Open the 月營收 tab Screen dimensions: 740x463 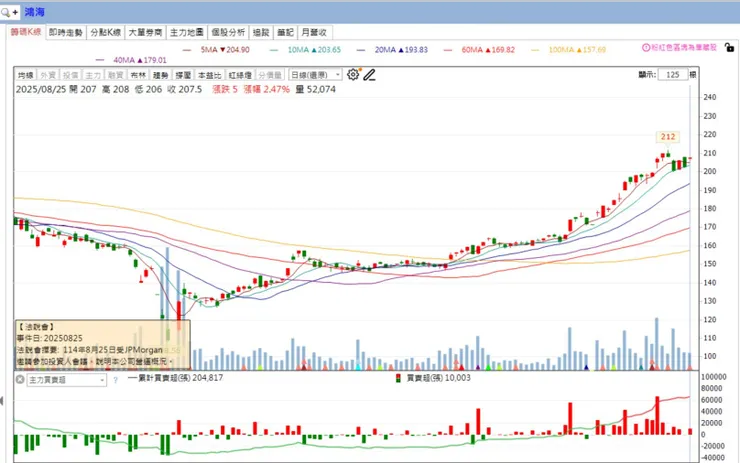(x=314, y=32)
